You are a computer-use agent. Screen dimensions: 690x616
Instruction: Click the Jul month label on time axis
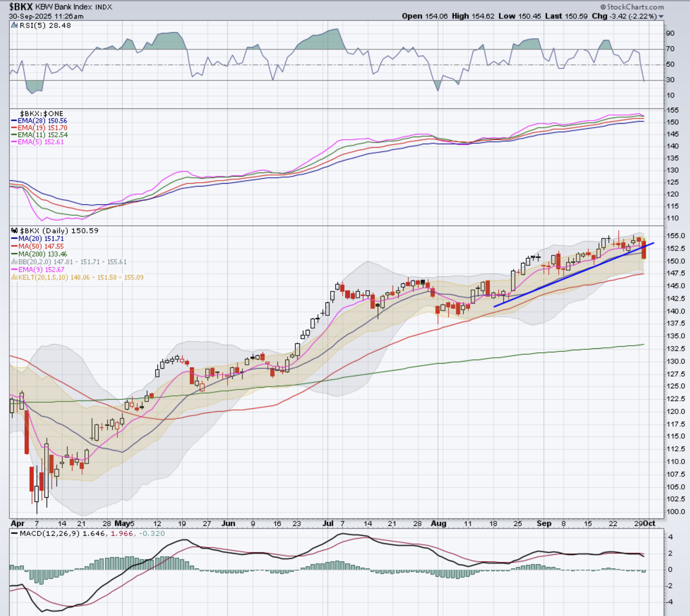tap(328, 523)
